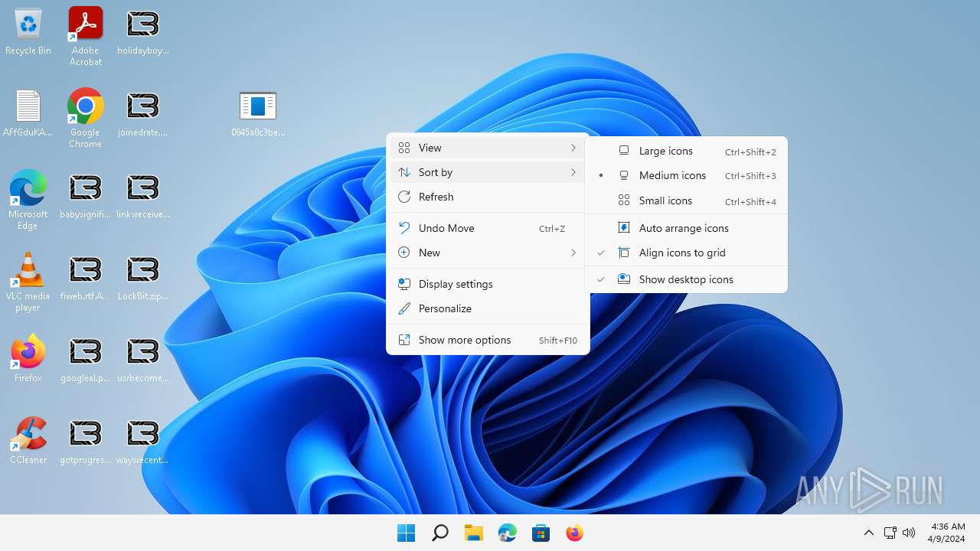
Task: Select the CCleaner desktop shortcut
Action: (x=28, y=441)
